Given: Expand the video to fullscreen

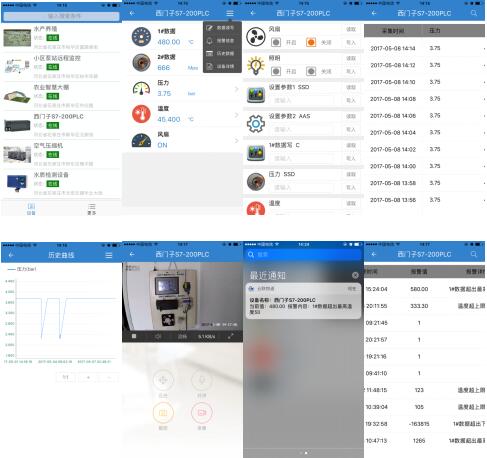Looking at the screenshot, I should coord(230,336).
